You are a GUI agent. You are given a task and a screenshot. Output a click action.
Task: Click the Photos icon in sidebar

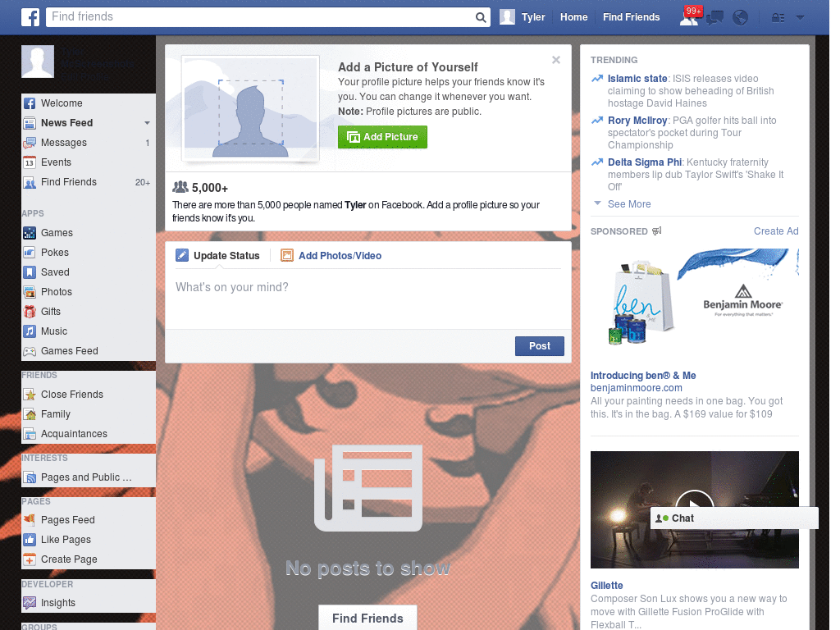(x=30, y=292)
